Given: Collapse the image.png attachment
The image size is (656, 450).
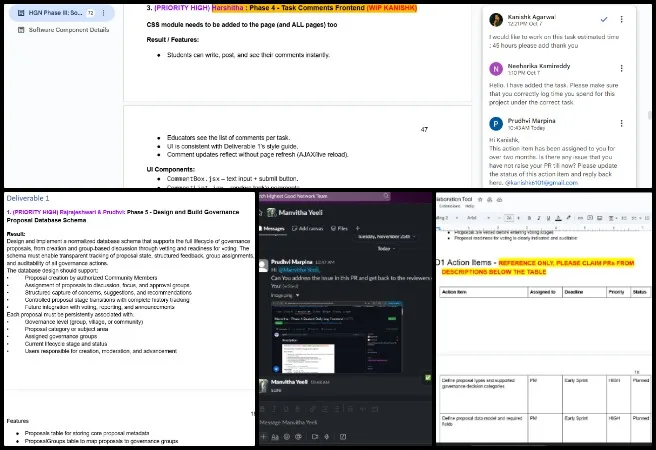Looking at the screenshot, I should [300, 294].
